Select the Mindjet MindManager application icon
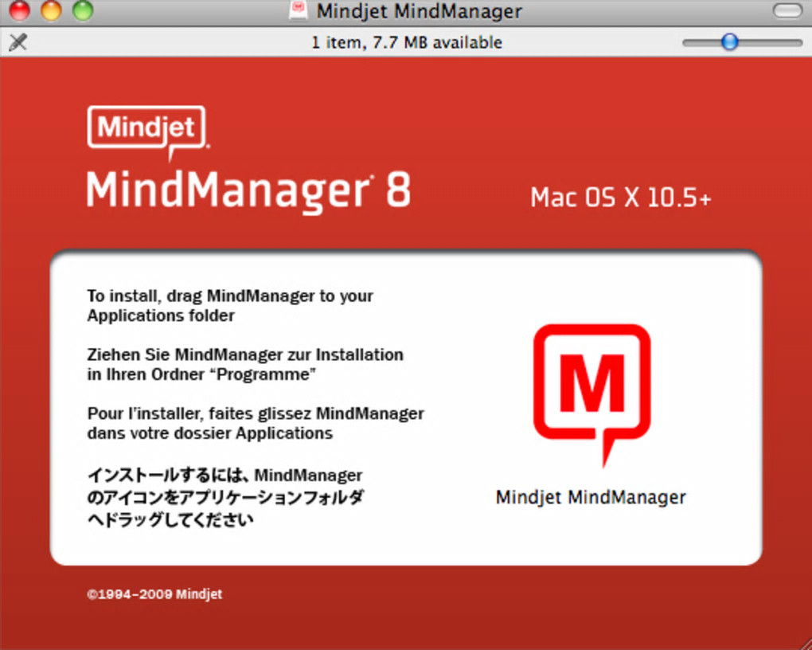Screen dimensions: 812x650 (592, 395)
